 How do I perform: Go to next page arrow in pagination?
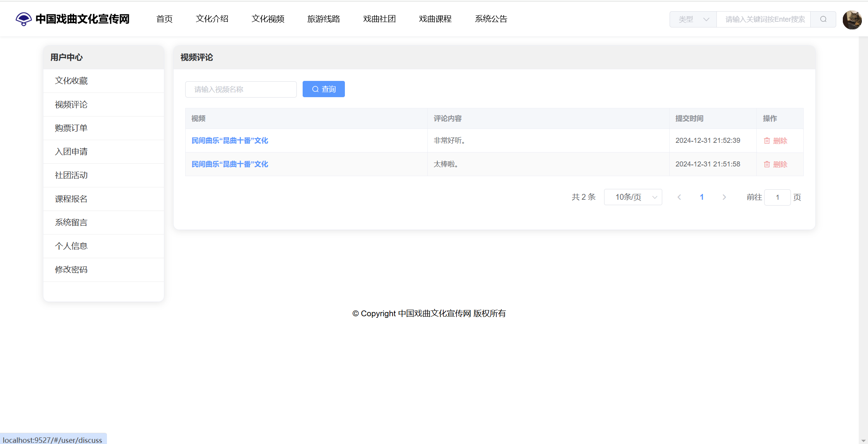(x=724, y=197)
